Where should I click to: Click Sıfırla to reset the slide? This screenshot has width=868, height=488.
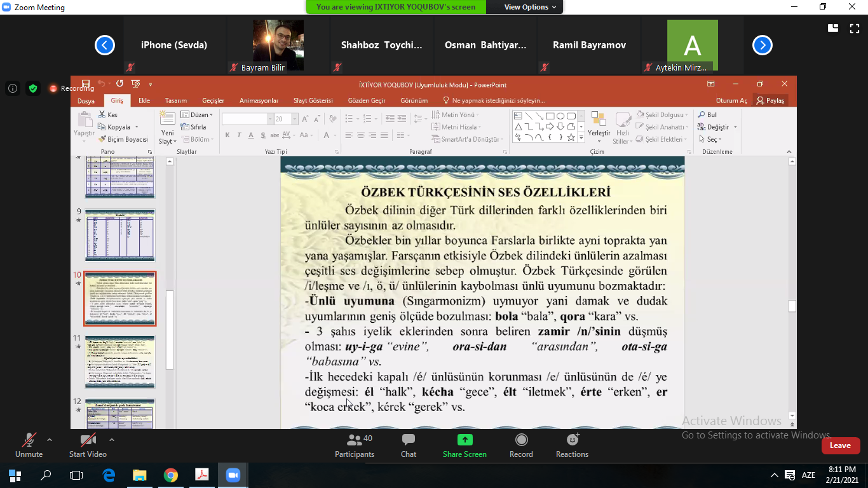coord(194,127)
